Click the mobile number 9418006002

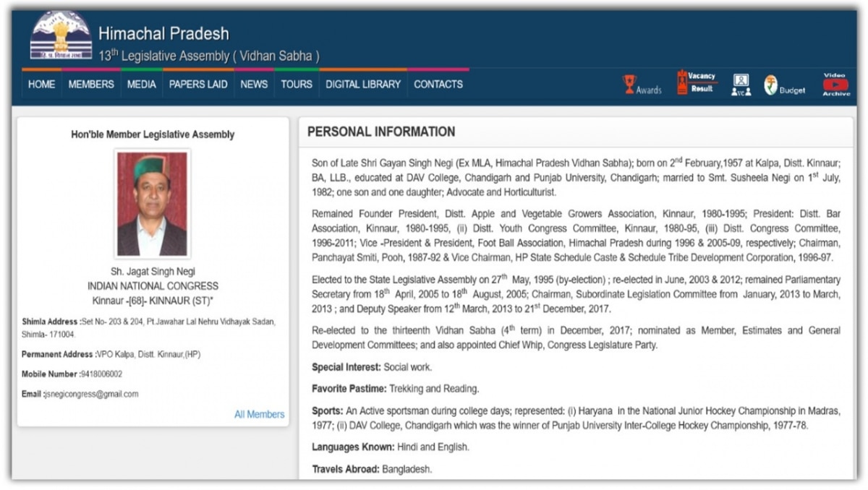(x=101, y=374)
